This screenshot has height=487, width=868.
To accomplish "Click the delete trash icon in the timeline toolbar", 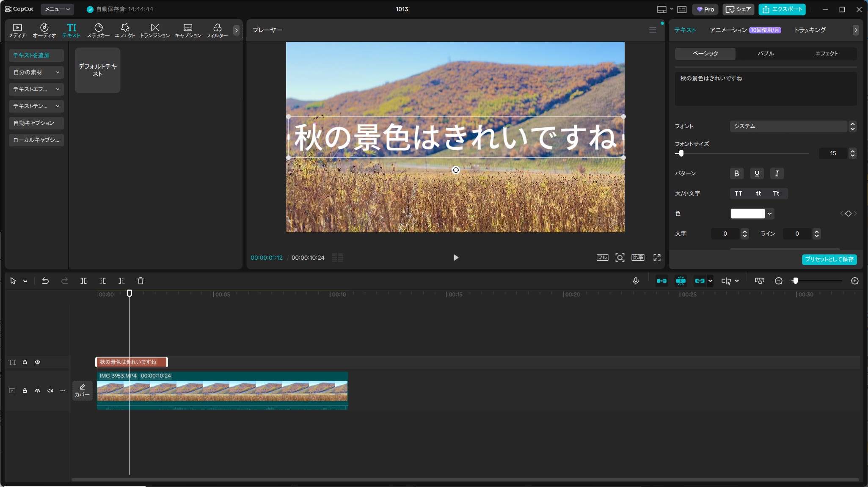I will 141,281.
